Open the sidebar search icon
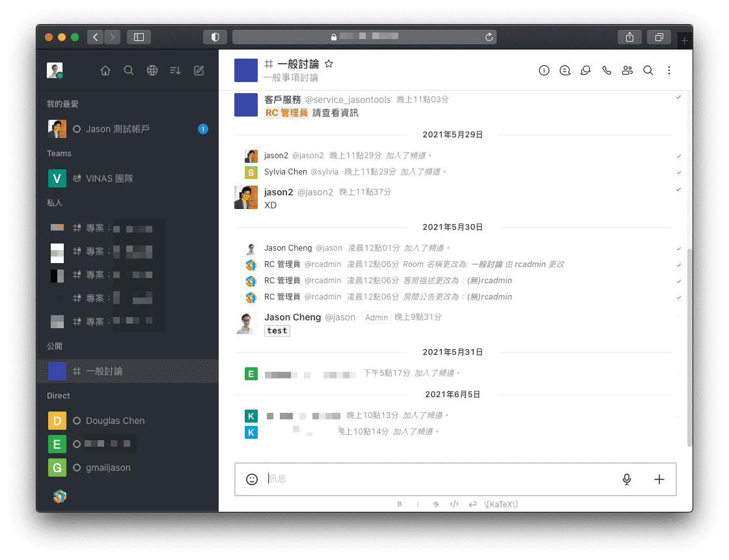The height and width of the screenshot is (560, 729). (129, 70)
